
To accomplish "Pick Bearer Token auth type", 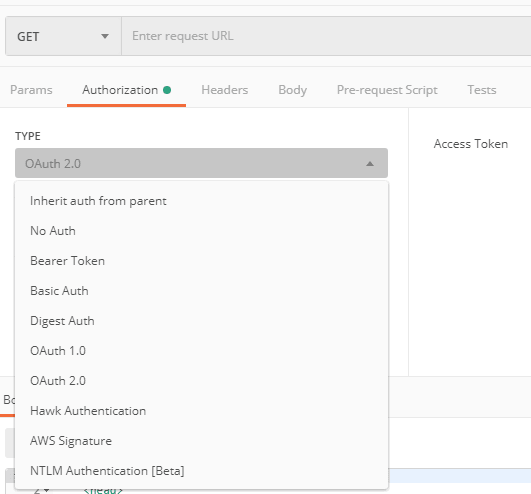I will coord(201,261).
